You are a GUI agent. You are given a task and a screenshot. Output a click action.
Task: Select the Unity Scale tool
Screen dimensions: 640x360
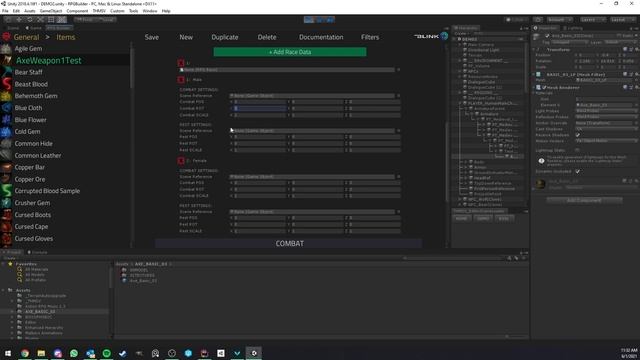point(40,19)
